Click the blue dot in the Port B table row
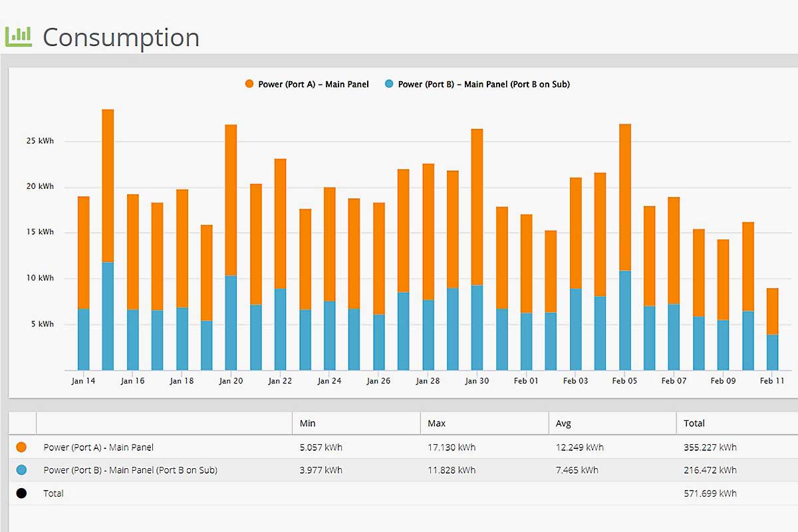 tap(22, 470)
